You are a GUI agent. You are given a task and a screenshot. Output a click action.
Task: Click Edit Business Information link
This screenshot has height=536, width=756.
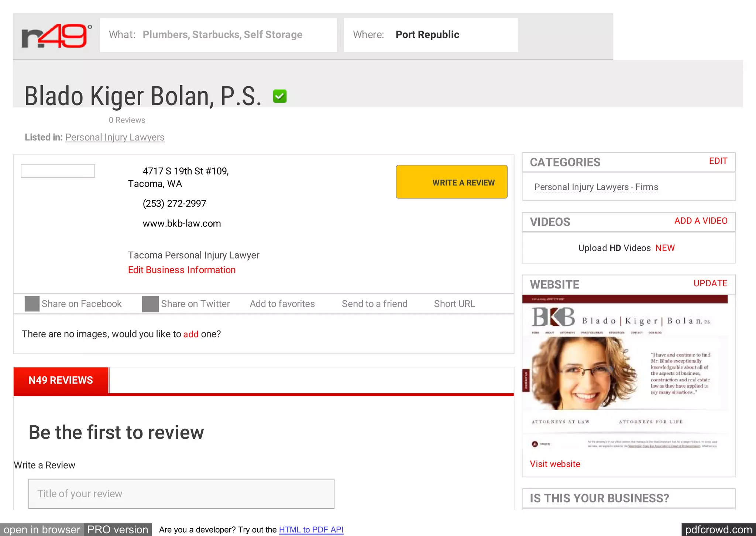[x=182, y=270]
